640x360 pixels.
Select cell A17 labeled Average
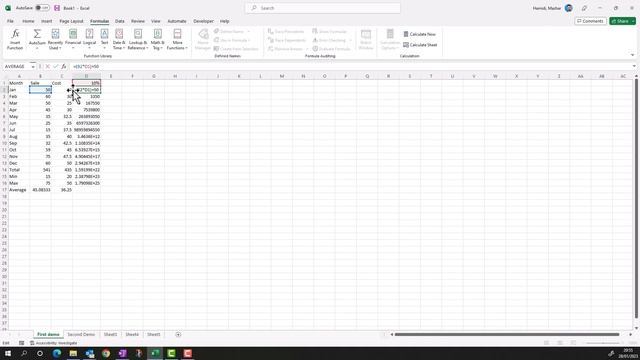19,190
